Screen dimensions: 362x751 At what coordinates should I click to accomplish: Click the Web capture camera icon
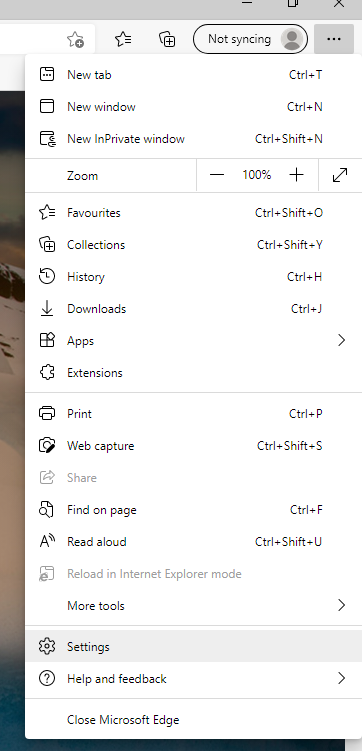coord(47,446)
